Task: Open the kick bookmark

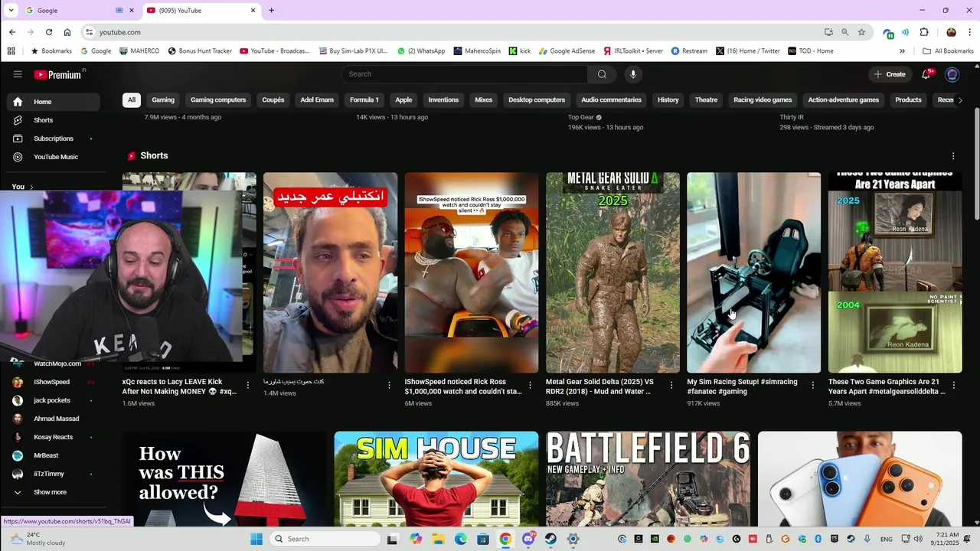Action: [x=519, y=51]
